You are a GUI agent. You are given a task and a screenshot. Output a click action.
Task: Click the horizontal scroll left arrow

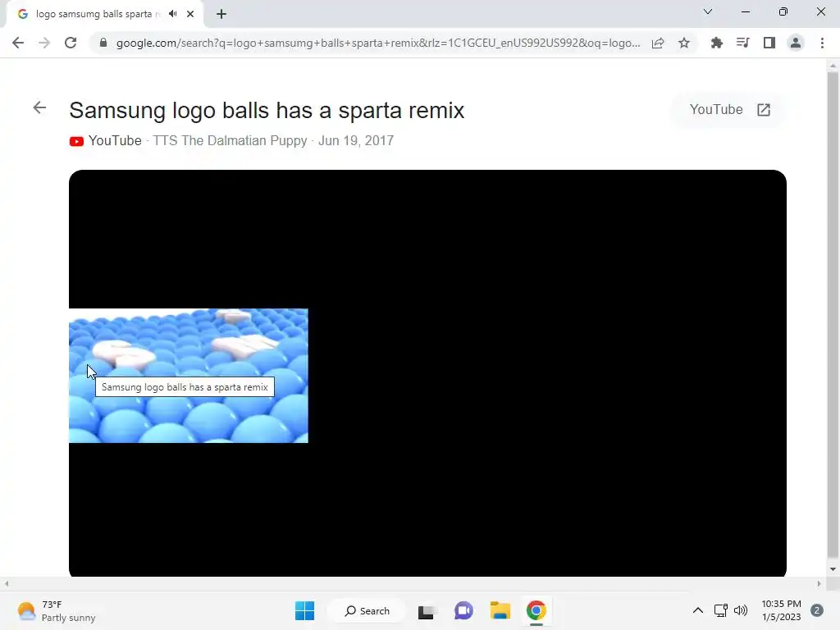pos(7,583)
